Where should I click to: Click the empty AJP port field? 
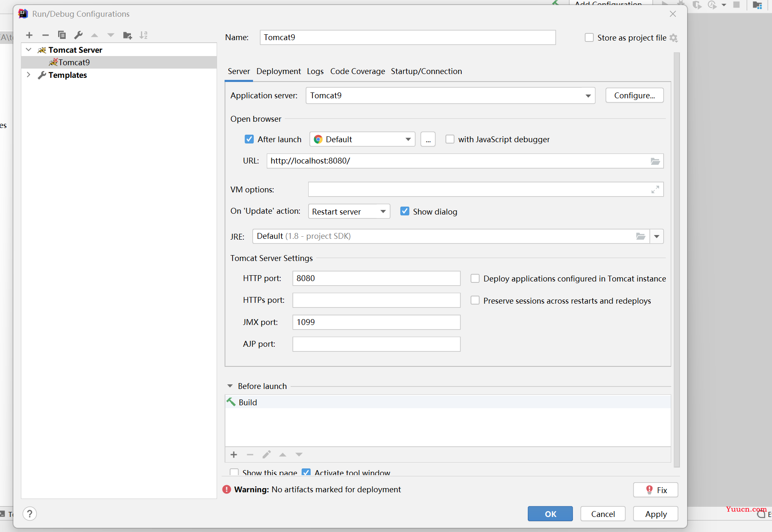click(376, 344)
